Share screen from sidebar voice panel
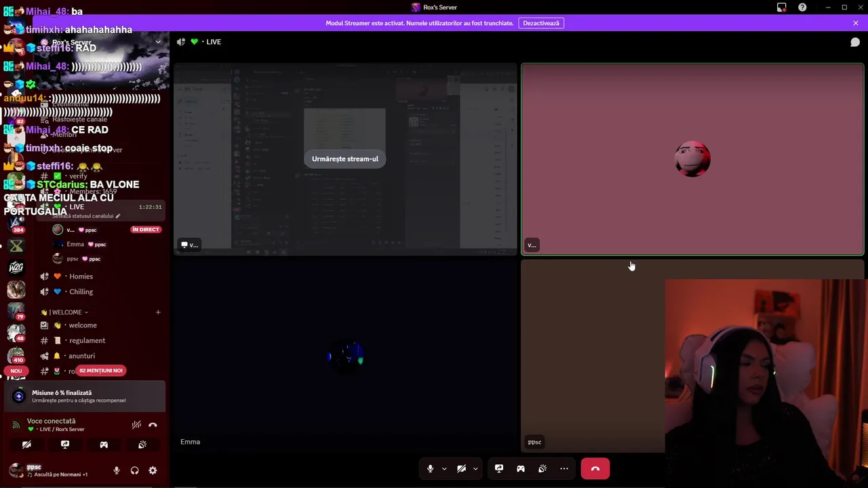The image size is (868, 488). pyautogui.click(x=65, y=445)
